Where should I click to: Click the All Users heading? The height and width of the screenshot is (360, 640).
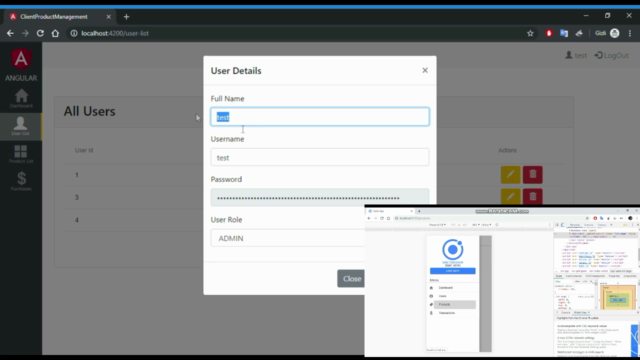click(89, 111)
